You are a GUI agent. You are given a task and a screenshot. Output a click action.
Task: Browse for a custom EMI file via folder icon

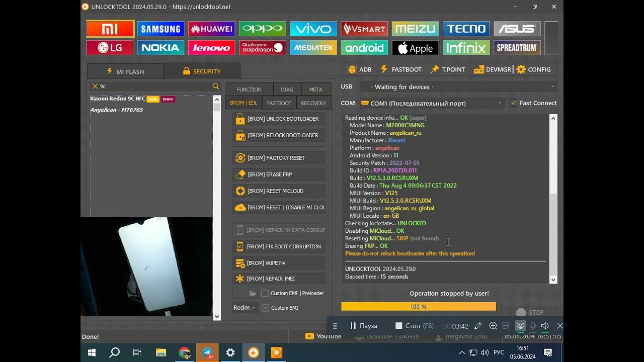pyautogui.click(x=253, y=293)
